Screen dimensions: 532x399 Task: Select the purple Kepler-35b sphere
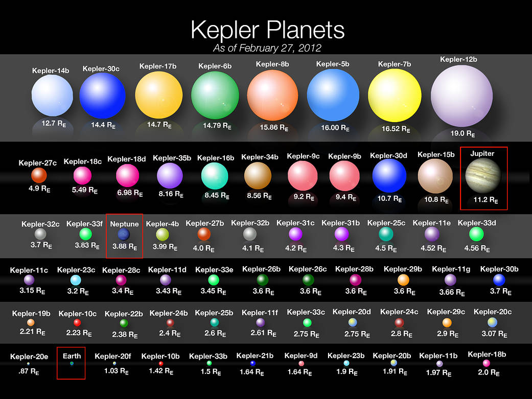coord(170,175)
